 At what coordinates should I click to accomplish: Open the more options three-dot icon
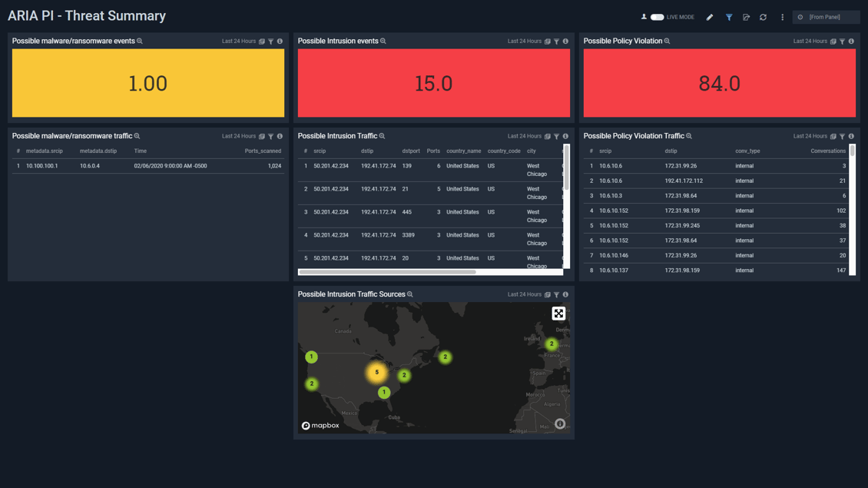coord(783,17)
